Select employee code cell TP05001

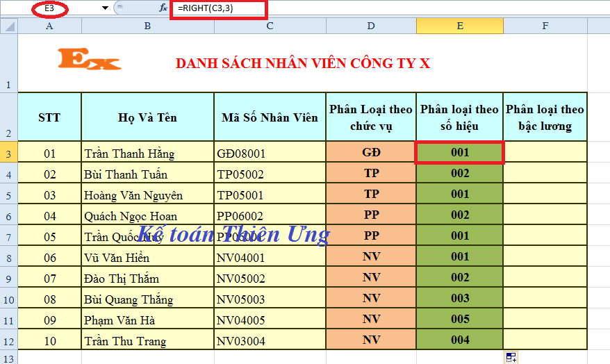click(270, 193)
